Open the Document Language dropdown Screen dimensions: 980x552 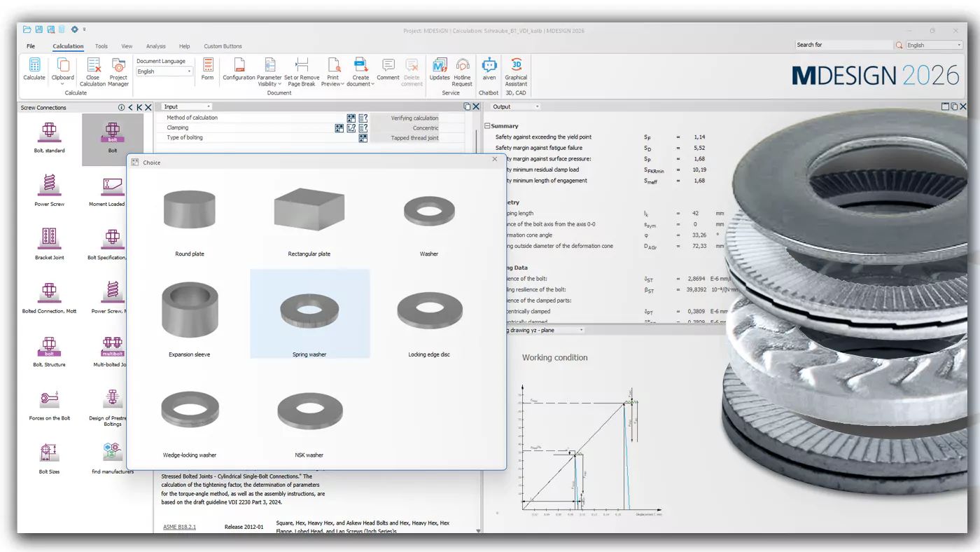click(164, 71)
